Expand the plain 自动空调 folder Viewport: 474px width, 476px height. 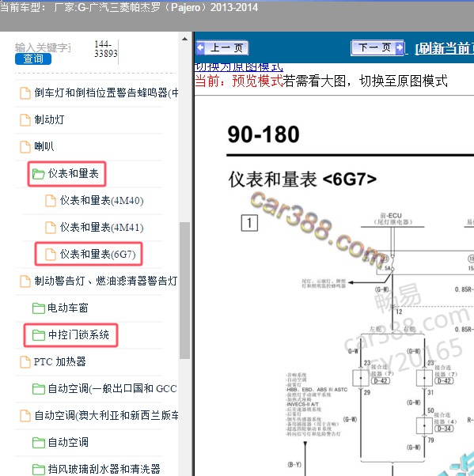[x=68, y=442]
